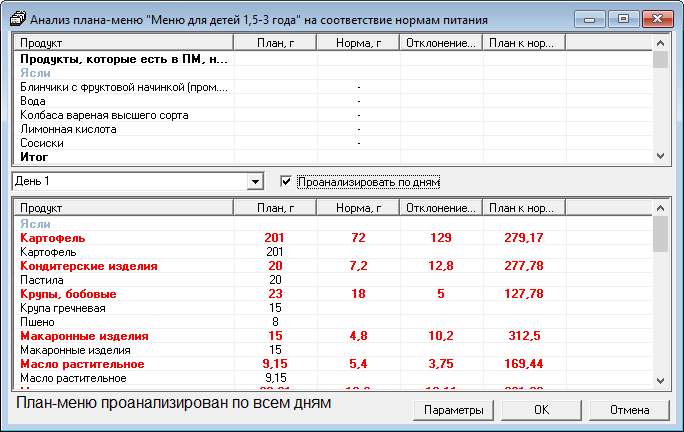The height and width of the screenshot is (432, 684).
Task: Toggle the 'Проанализировать по дням' checkbox
Action: click(x=287, y=182)
